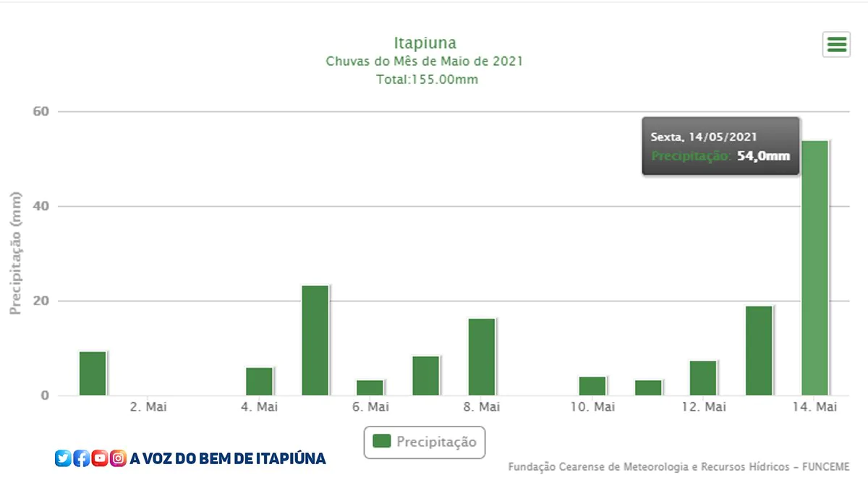Click the 10. Mai axis label
Image resolution: width=868 pixels, height=488 pixels.
tap(592, 407)
